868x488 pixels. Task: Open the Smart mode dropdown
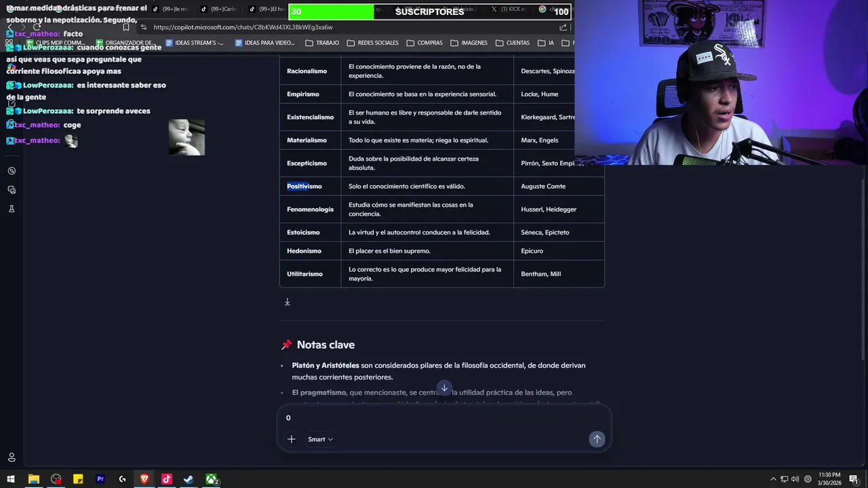pos(320,439)
